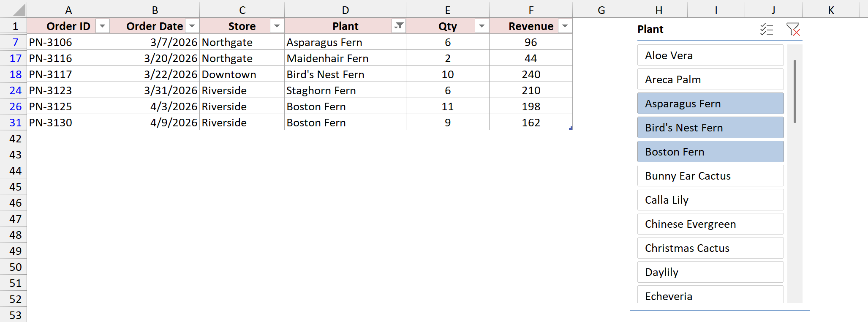
Task: Select Calla Lily slicer item
Action: point(710,200)
